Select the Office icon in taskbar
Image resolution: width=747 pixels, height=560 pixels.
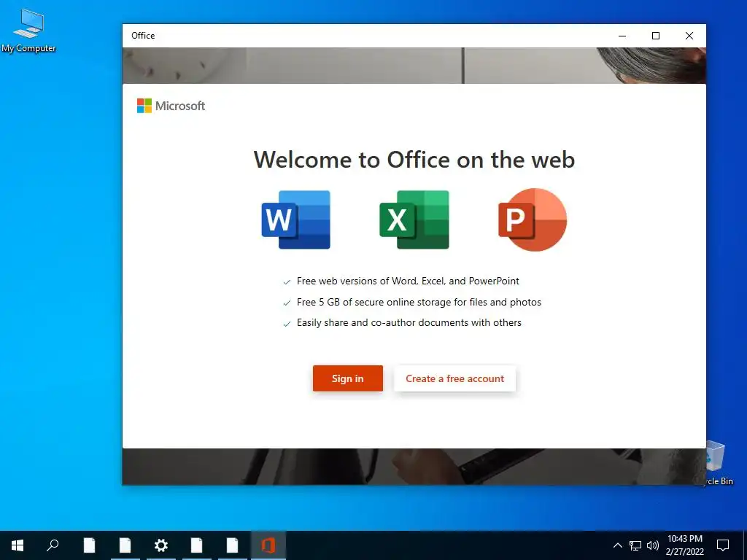pyautogui.click(x=268, y=545)
